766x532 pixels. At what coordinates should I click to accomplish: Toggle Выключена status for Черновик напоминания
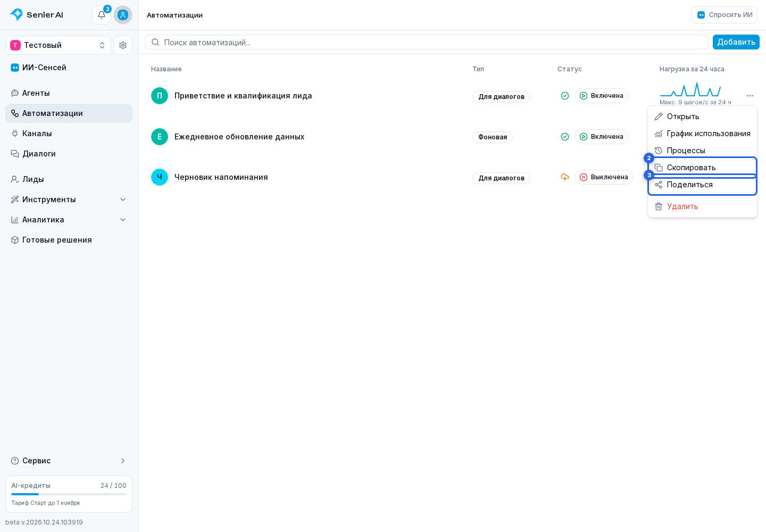(604, 177)
